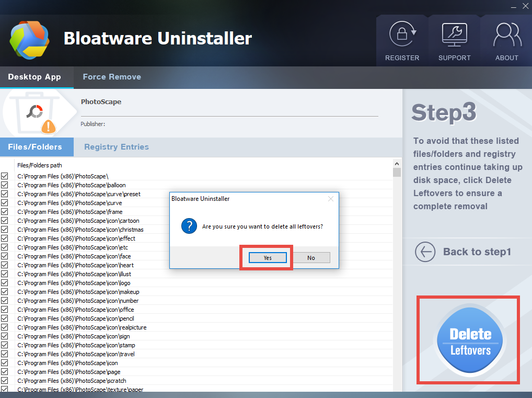Toggle the PhotoScape\frame checkbox
The width and height of the screenshot is (532, 398).
point(4,212)
